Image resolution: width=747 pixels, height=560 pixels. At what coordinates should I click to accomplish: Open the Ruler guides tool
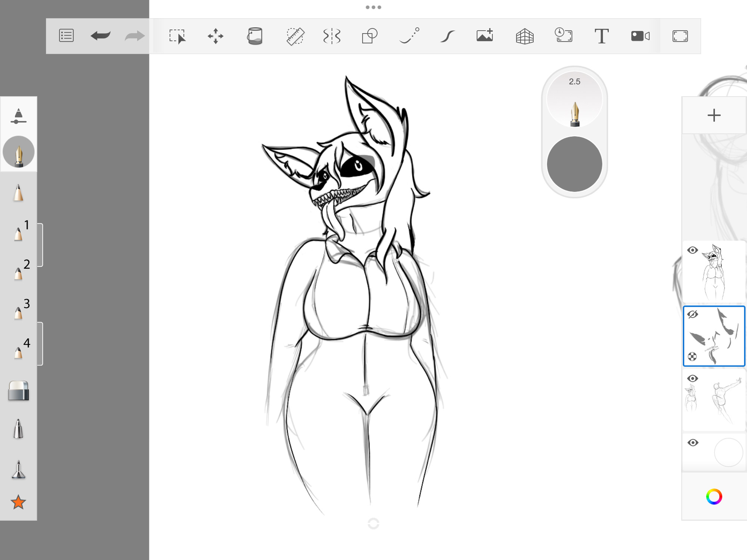click(x=295, y=36)
